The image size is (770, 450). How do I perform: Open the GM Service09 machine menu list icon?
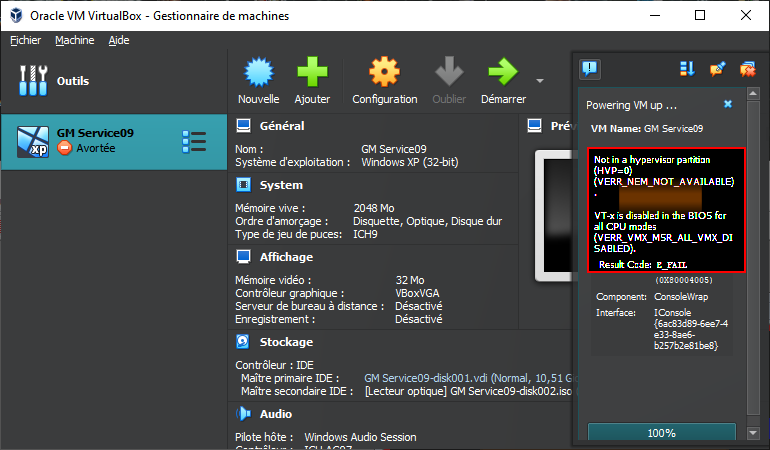194,141
